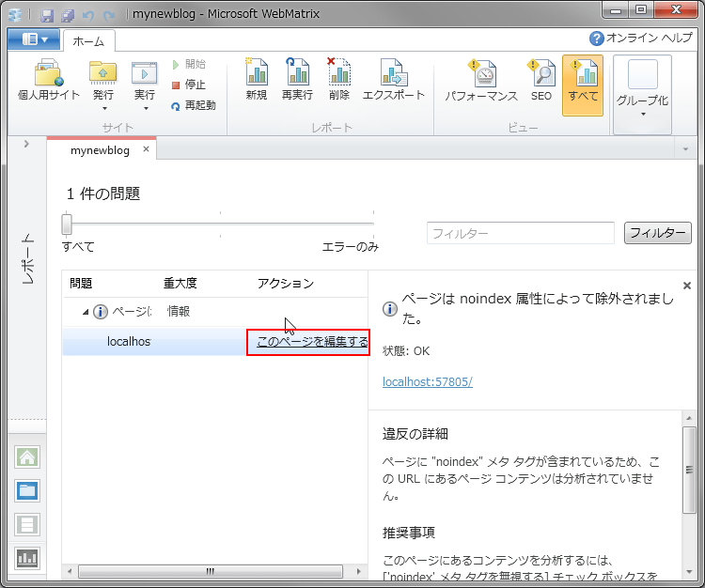705x588 pixels.
Task: Click the save icon in title bar
Action: [47, 16]
